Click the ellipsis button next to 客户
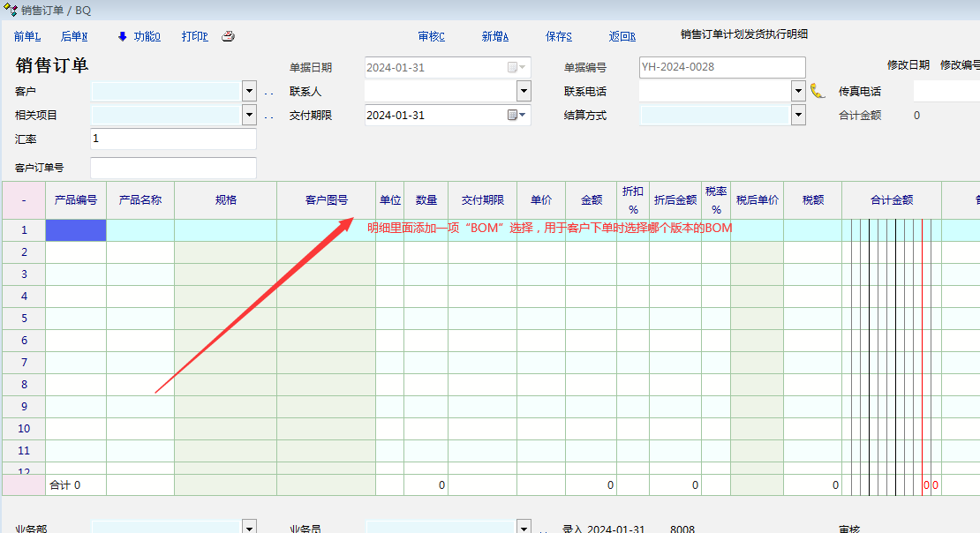The image size is (980, 533). click(268, 92)
